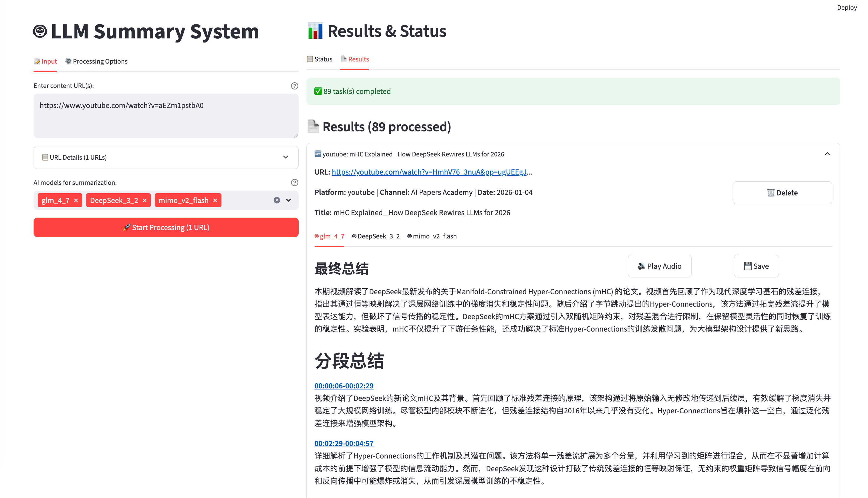Open the Status tab
868x498 pixels.
[319, 59]
